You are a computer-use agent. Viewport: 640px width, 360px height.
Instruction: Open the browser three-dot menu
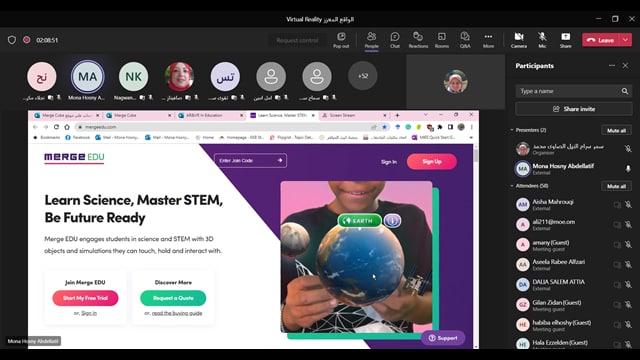[471, 127]
